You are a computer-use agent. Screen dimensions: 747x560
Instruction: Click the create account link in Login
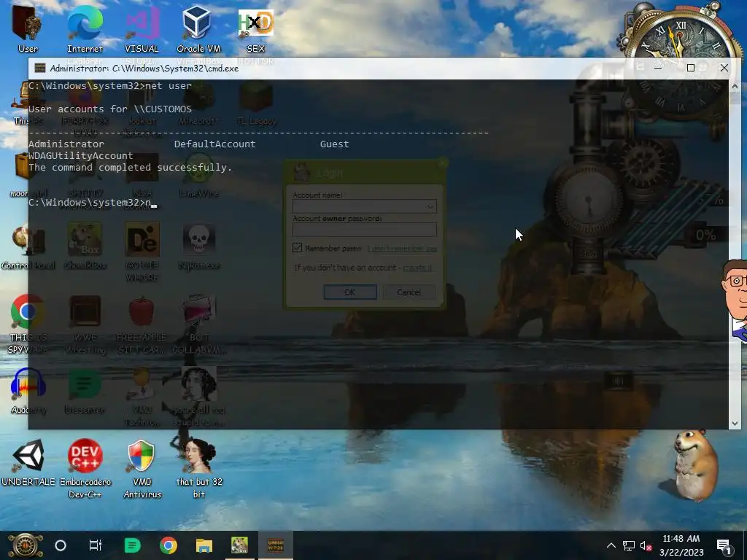[x=417, y=268]
